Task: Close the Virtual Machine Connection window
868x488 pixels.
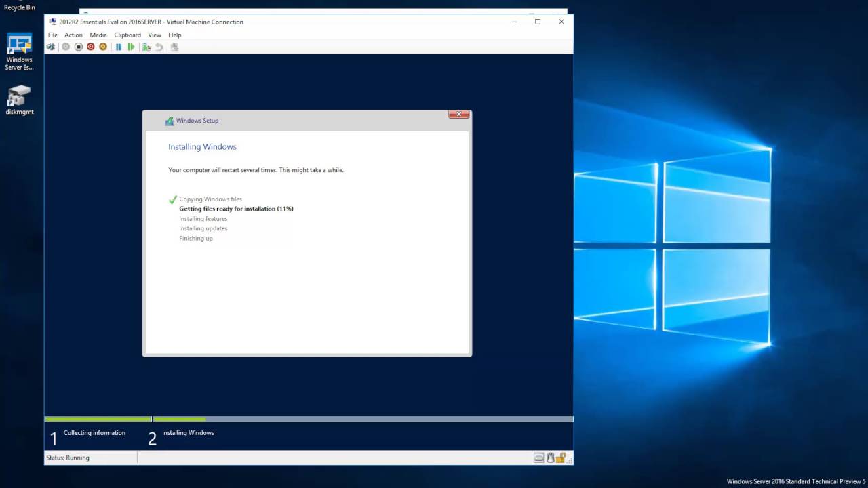Action: 561,22
